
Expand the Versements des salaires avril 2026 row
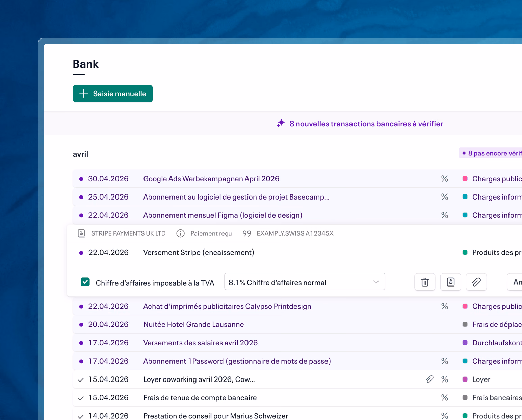click(297, 343)
